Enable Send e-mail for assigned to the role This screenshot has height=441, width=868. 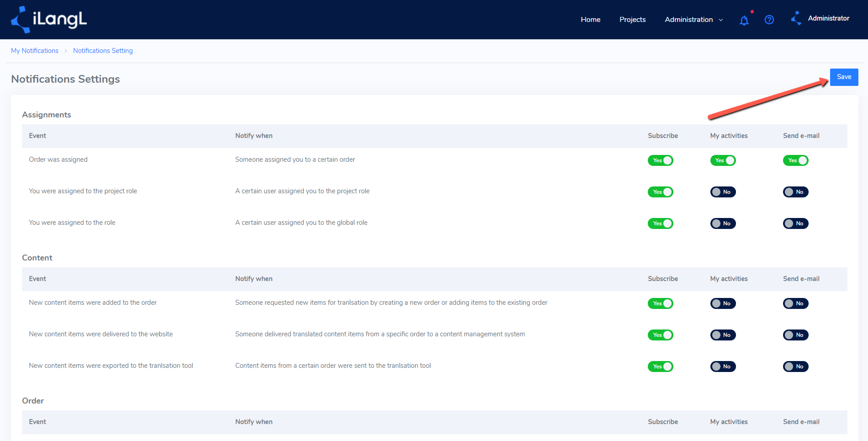(795, 223)
